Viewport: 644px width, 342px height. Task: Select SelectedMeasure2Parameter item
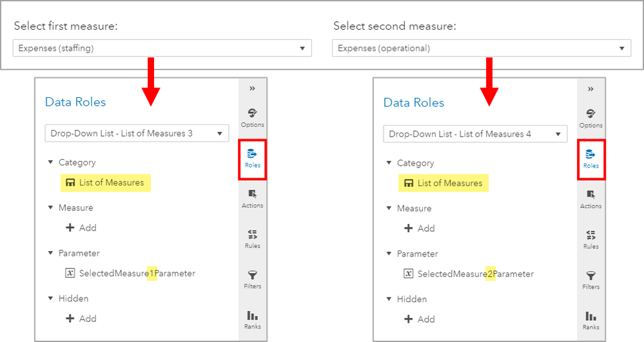(x=475, y=274)
